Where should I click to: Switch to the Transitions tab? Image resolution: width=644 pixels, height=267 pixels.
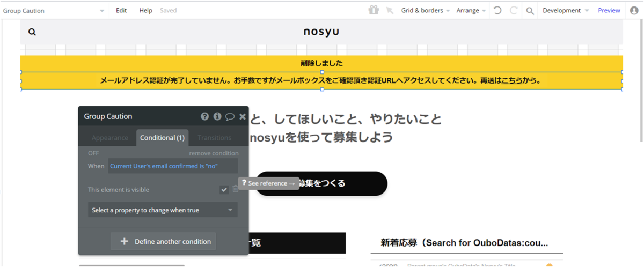pyautogui.click(x=214, y=138)
